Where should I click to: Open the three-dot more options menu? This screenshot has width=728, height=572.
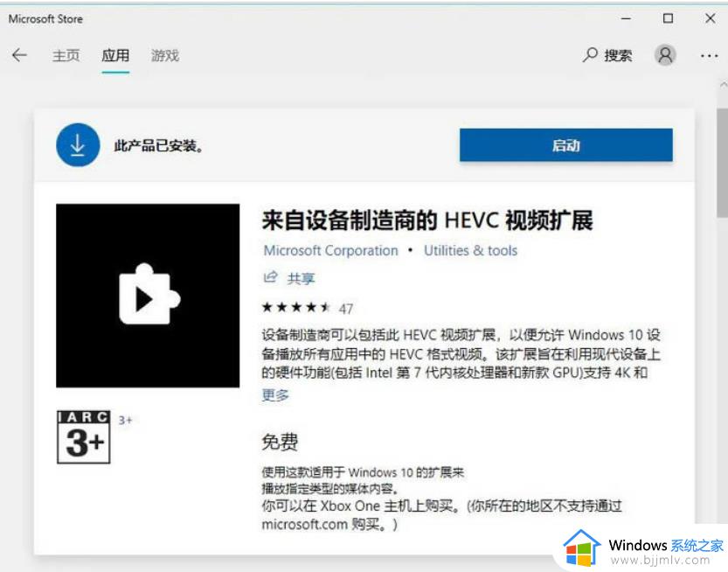click(709, 56)
